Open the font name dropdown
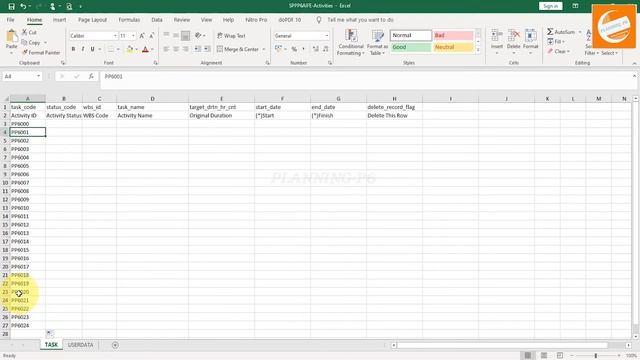Image resolution: width=640 pixels, height=360 pixels. tap(115, 36)
